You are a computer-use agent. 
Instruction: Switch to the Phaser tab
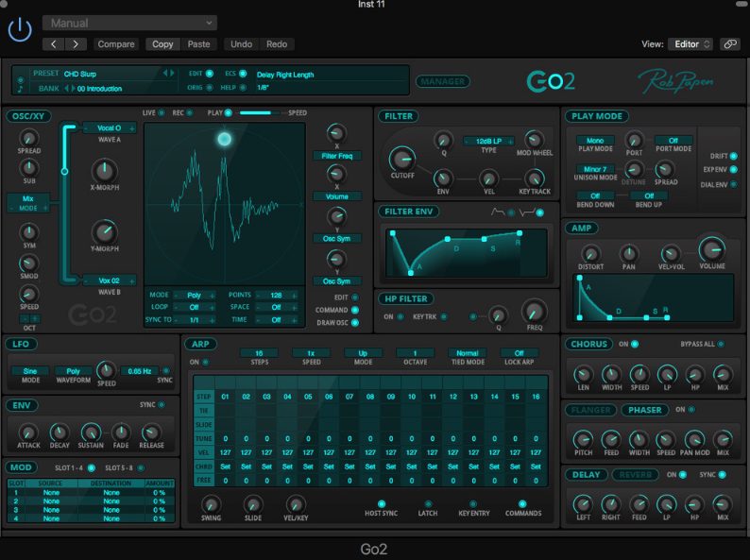(x=645, y=410)
